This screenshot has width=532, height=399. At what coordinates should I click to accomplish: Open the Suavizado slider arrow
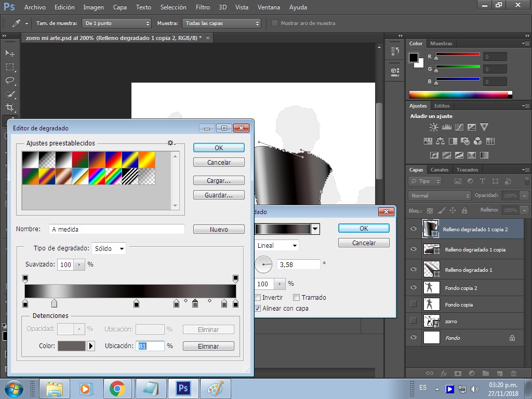[79, 264]
